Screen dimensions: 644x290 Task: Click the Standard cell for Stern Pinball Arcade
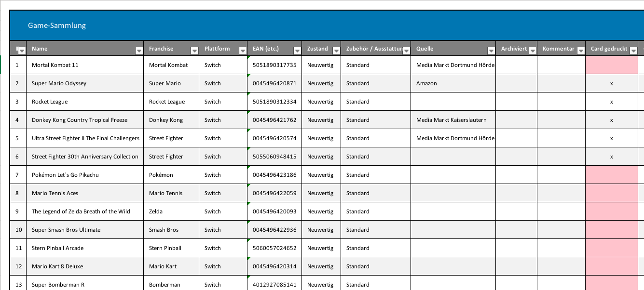pyautogui.click(x=376, y=248)
